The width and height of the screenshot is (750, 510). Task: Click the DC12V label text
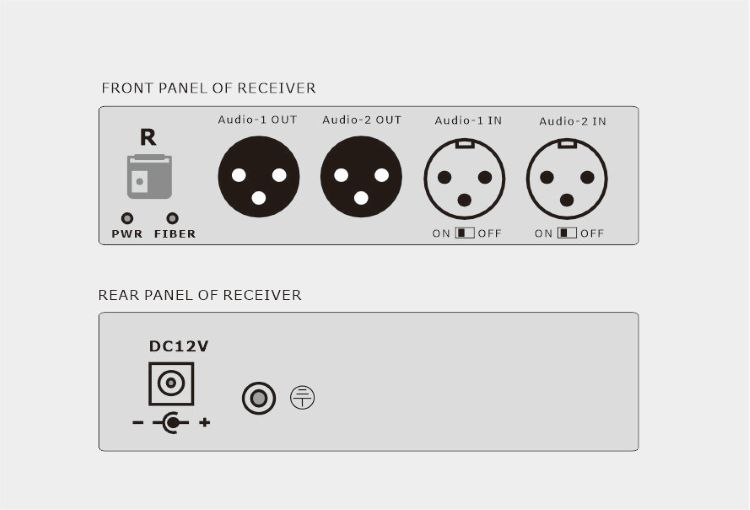click(179, 346)
